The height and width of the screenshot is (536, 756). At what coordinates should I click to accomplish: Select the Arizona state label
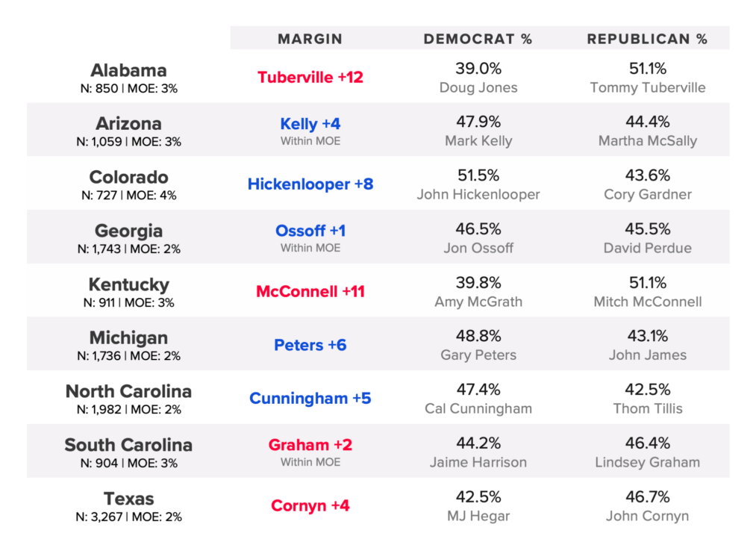[128, 124]
